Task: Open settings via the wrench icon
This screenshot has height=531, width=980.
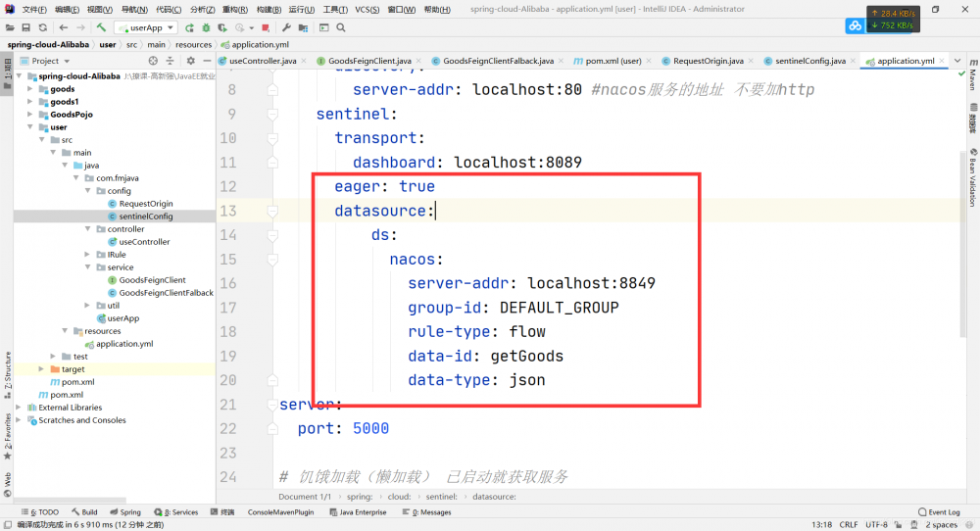Action: pos(286,27)
